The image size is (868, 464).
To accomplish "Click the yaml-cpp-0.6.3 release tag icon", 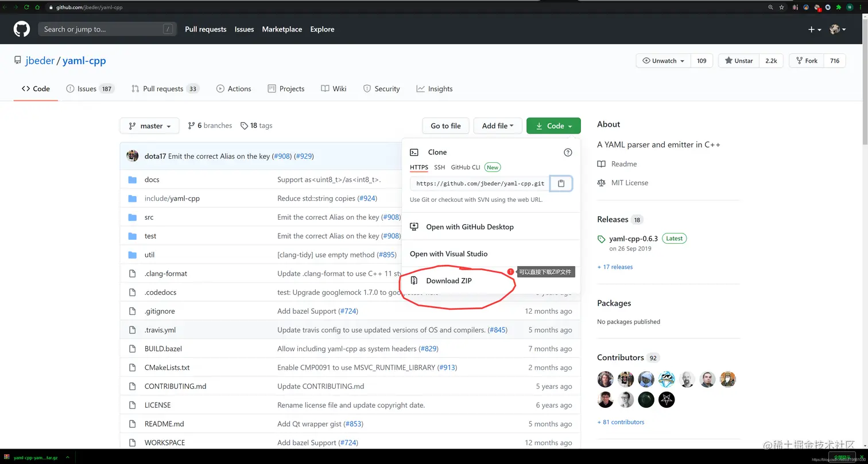I will point(601,239).
